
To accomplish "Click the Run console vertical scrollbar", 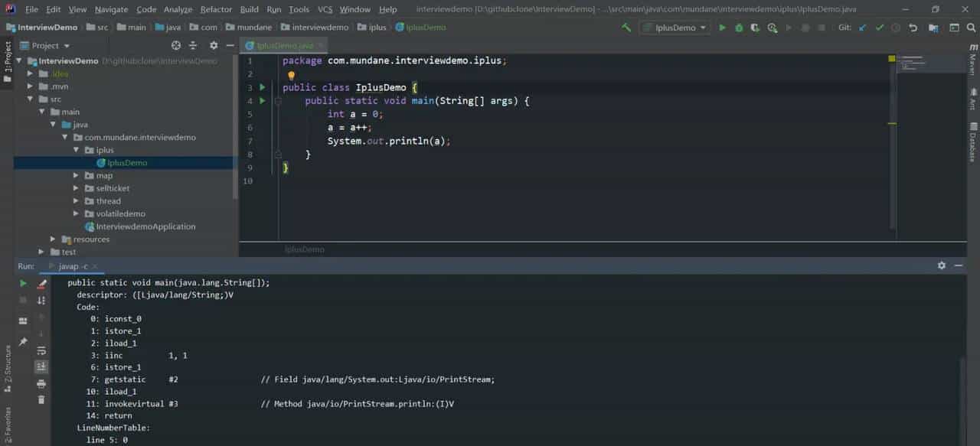I will [x=962, y=398].
